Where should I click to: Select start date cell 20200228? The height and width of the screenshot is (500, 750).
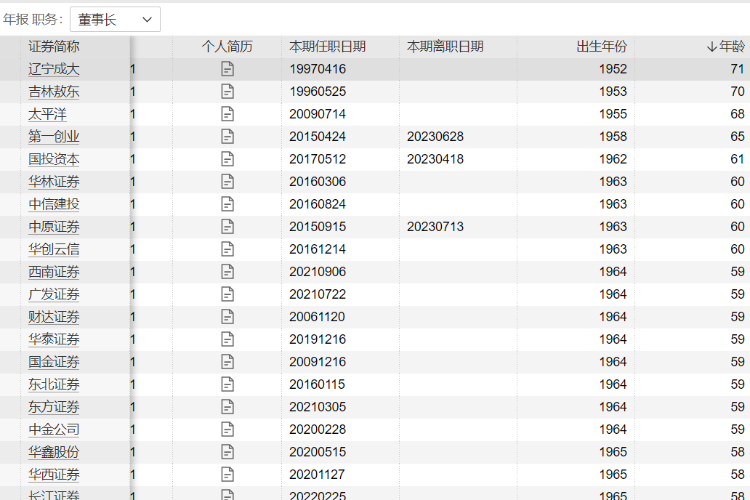tap(318, 429)
